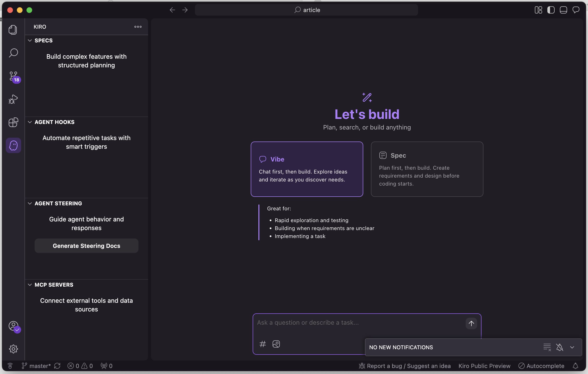Click the master* branch indicator

[x=36, y=366]
